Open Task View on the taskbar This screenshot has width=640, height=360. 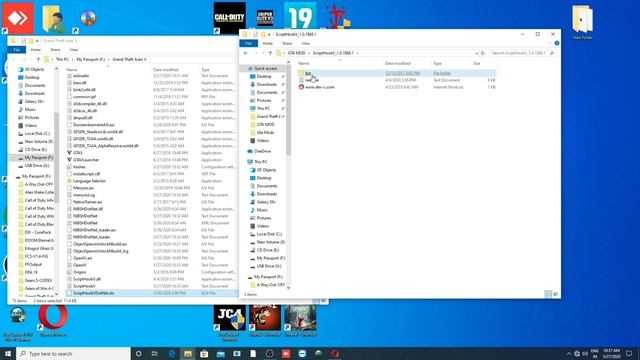pos(155,353)
